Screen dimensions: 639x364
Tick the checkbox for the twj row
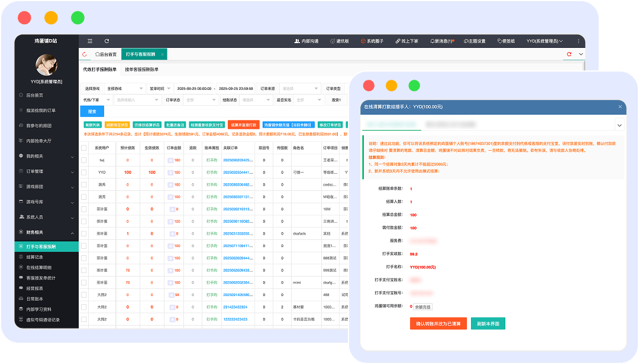83,160
